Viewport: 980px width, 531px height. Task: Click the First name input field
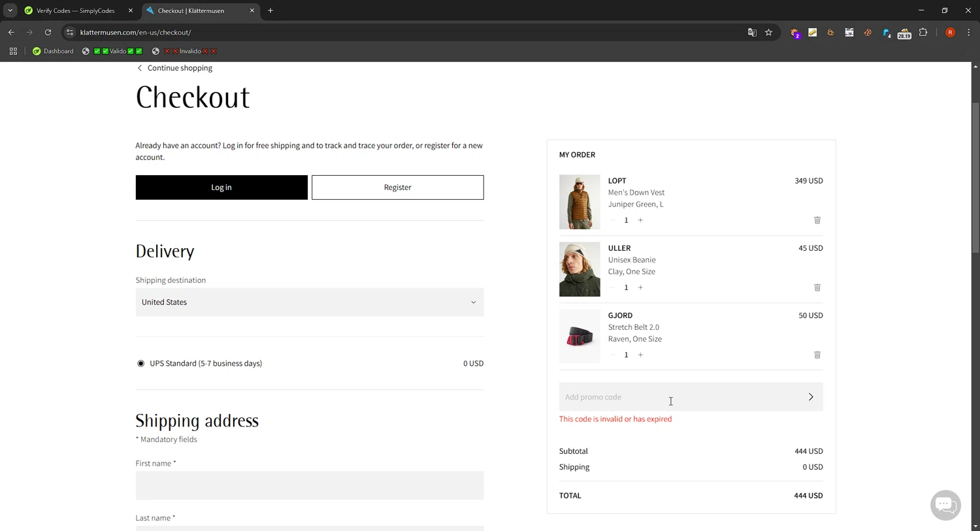[310, 485]
